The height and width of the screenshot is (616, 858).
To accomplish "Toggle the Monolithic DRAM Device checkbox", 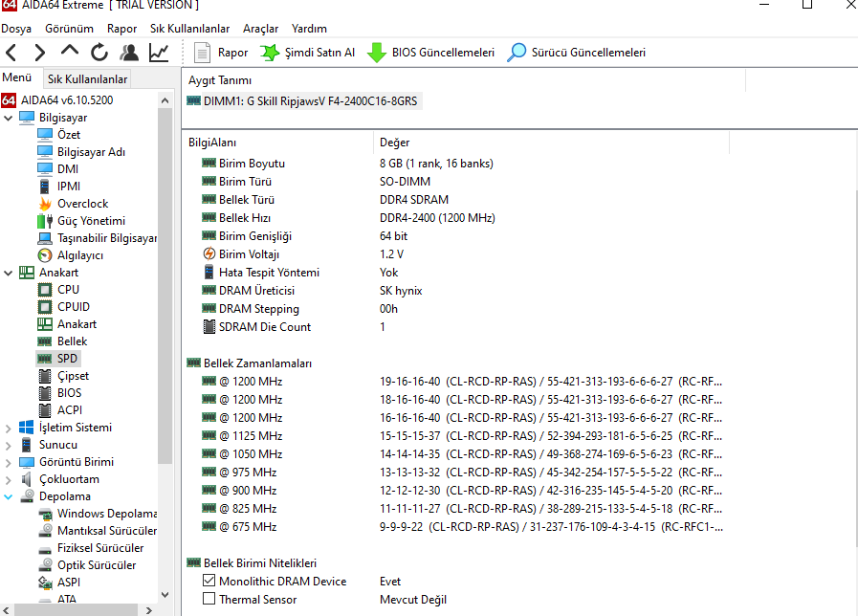I will [209, 581].
